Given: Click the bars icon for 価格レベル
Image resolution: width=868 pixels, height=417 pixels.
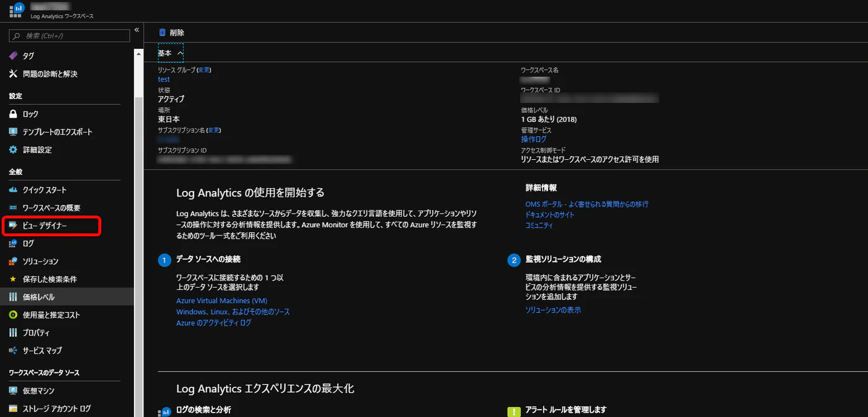Looking at the screenshot, I should [x=13, y=297].
